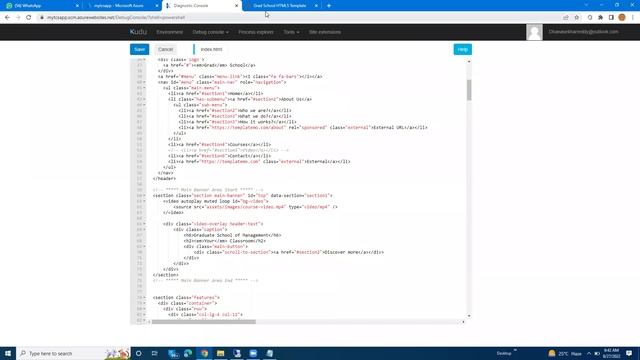
Task: Place cursor on "Graduate School of Management" line
Action: (x=232, y=235)
